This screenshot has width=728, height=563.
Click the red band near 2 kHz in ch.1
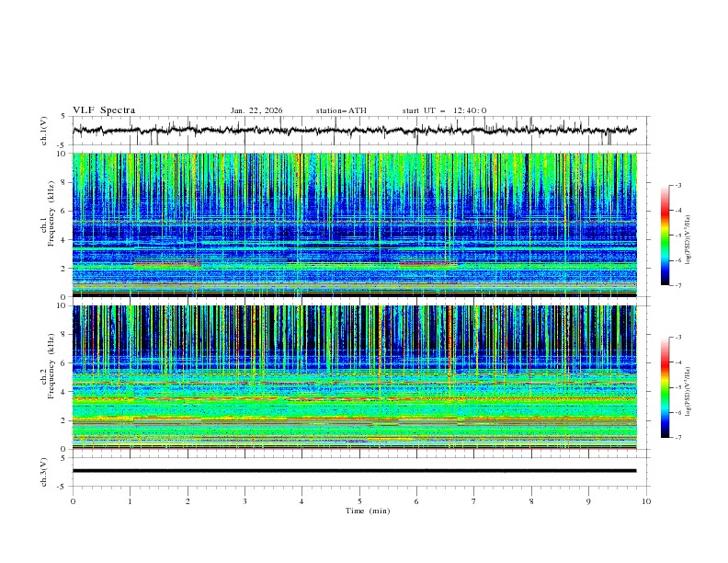click(166, 264)
